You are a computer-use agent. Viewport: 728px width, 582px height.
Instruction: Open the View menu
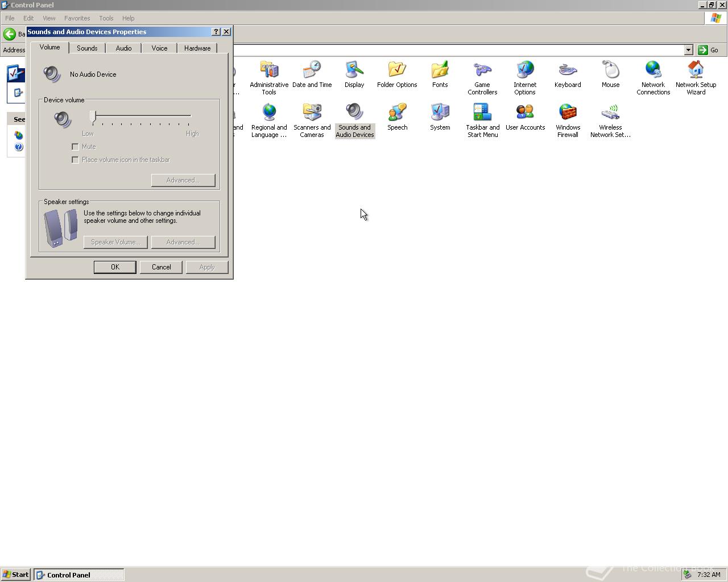49,18
